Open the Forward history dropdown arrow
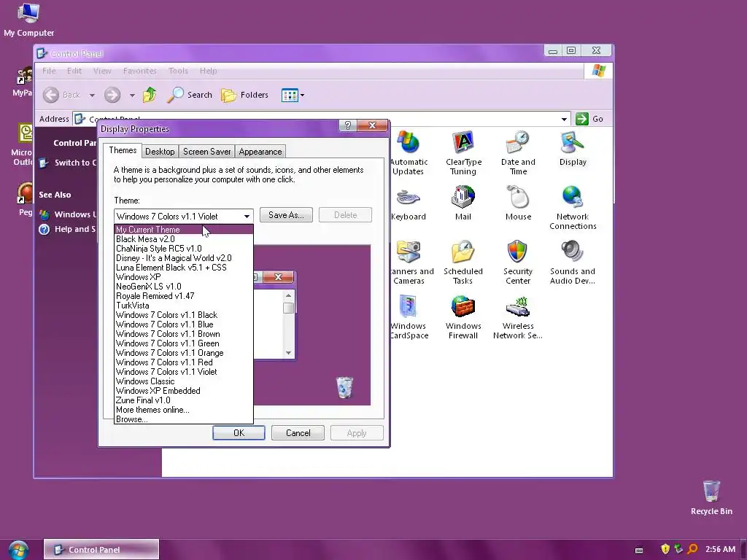 132,96
